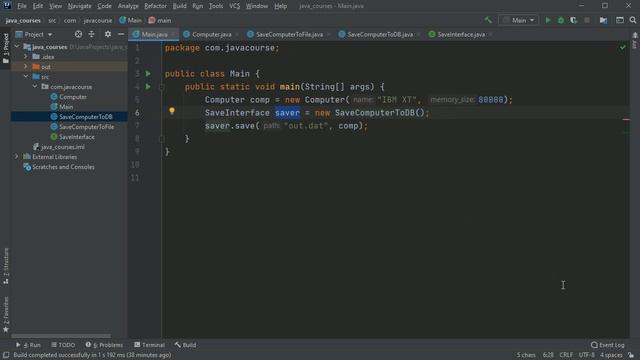Click the red error stripe marker
640x360 pixels.
pyautogui.click(x=626, y=120)
